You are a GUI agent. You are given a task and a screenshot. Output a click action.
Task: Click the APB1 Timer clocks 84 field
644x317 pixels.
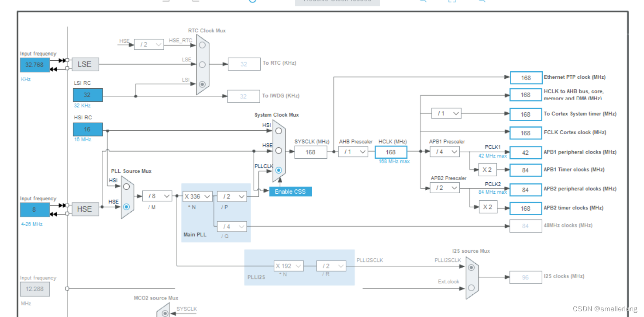pyautogui.click(x=526, y=170)
